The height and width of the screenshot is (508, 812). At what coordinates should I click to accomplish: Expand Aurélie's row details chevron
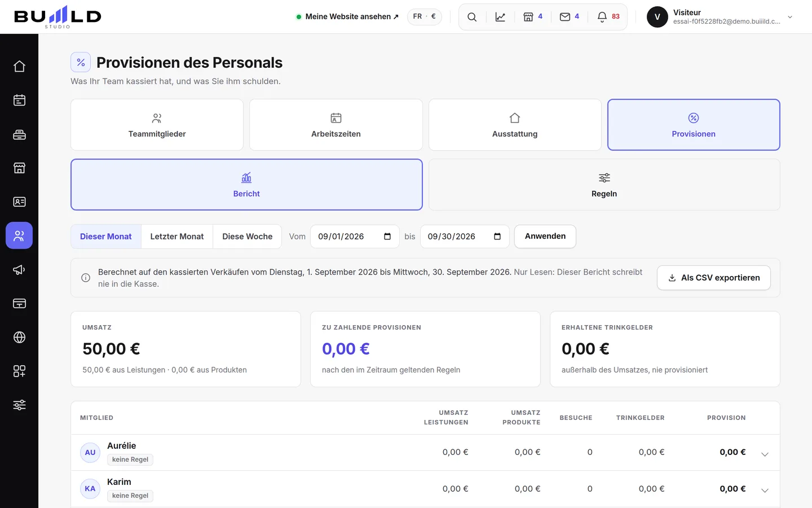point(765,454)
